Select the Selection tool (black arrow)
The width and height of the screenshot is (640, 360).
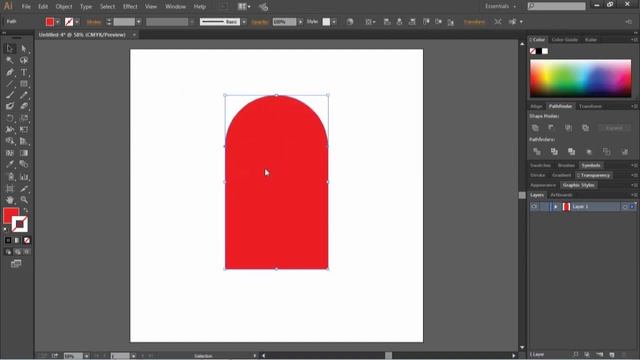pyautogui.click(x=10, y=49)
